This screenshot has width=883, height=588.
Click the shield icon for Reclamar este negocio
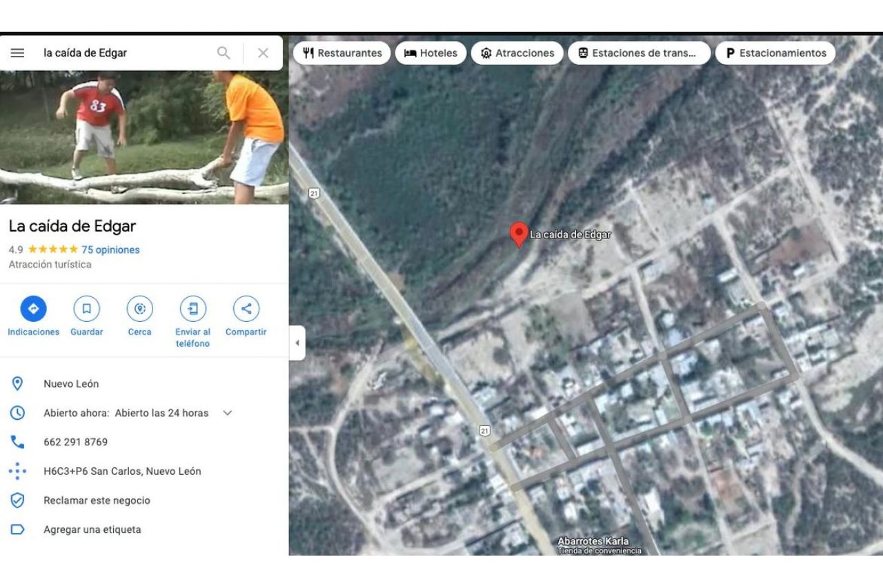click(17, 500)
